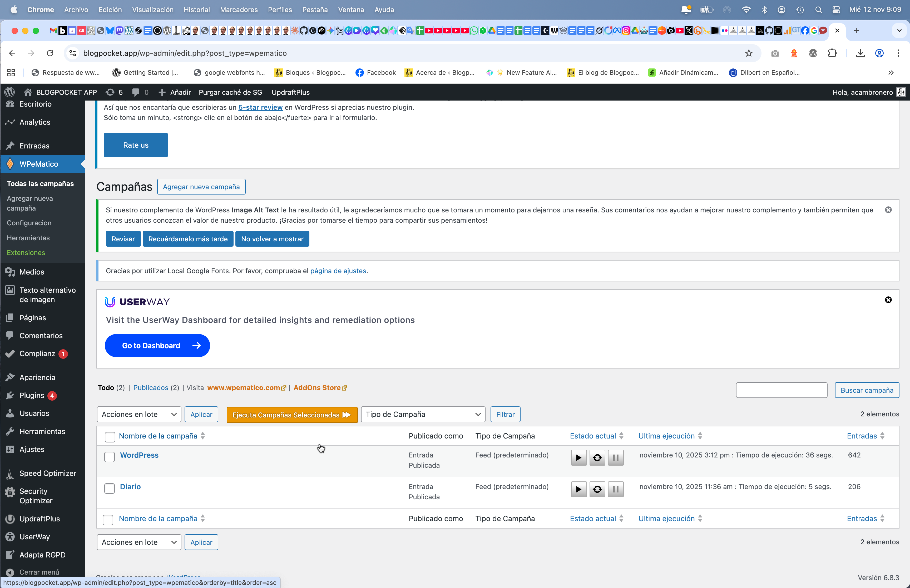Check the WordPress campaign row checkbox

click(109, 457)
